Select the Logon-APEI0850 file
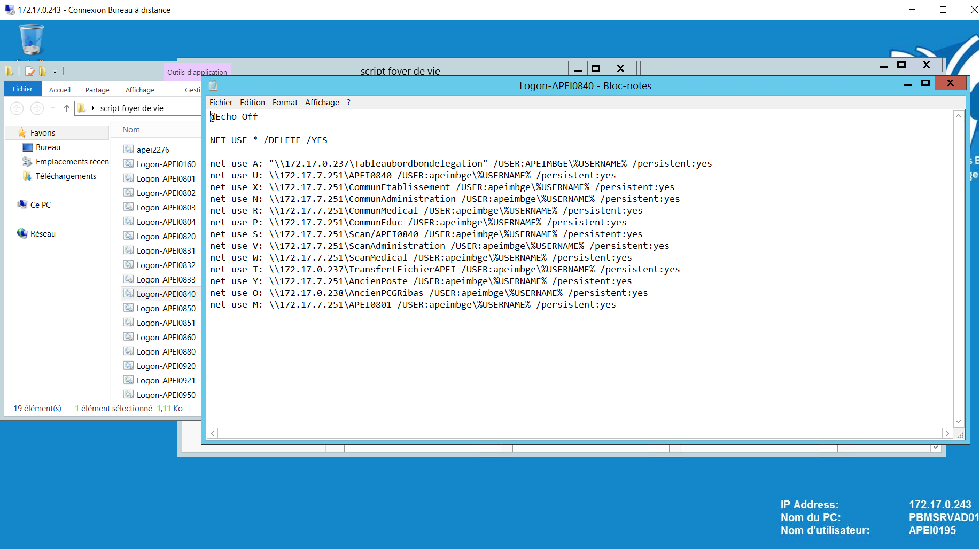Screen dimensions: 980x549 [x=166, y=309]
